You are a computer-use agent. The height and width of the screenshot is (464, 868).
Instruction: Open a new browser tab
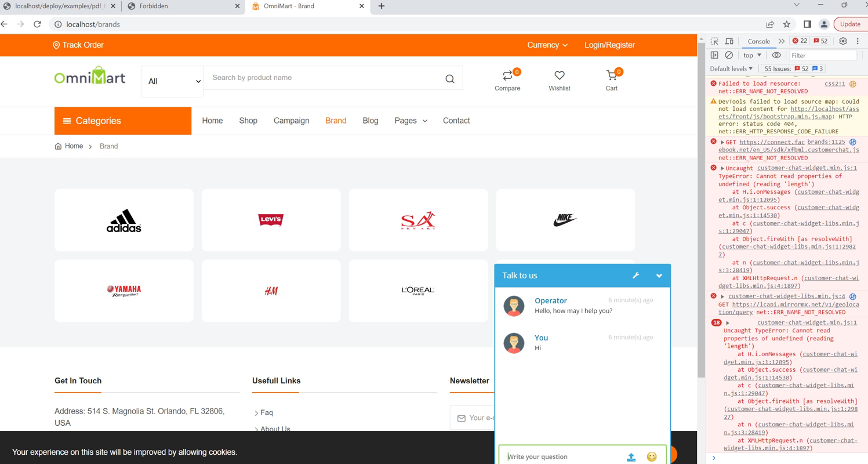coord(381,6)
